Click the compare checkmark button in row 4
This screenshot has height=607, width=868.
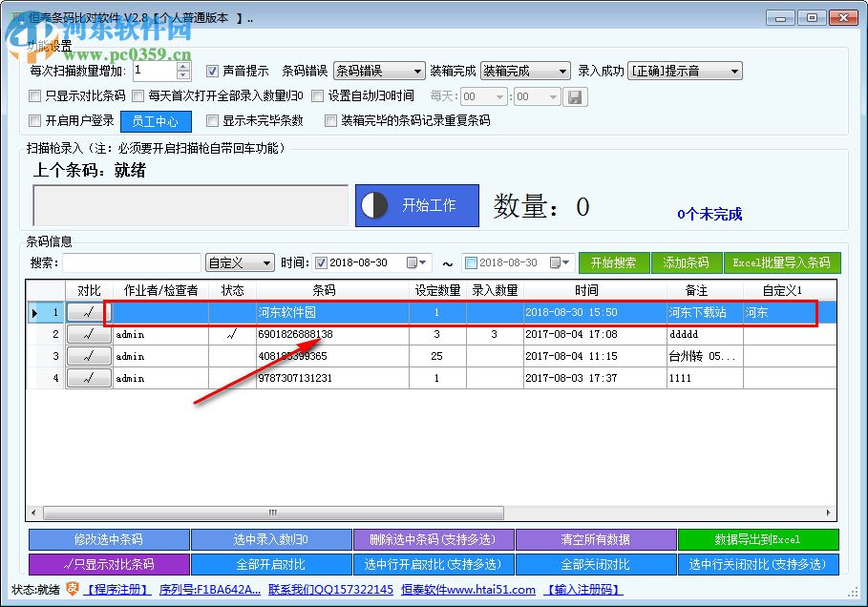[89, 378]
